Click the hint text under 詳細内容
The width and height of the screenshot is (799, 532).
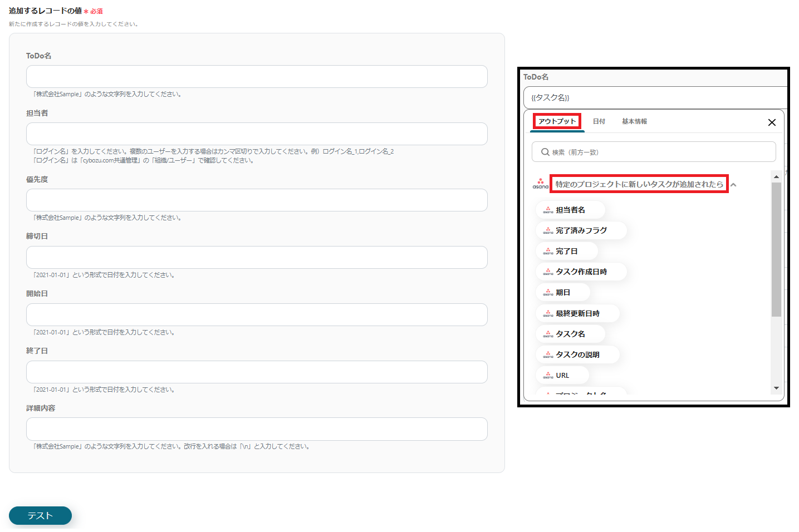(171, 446)
